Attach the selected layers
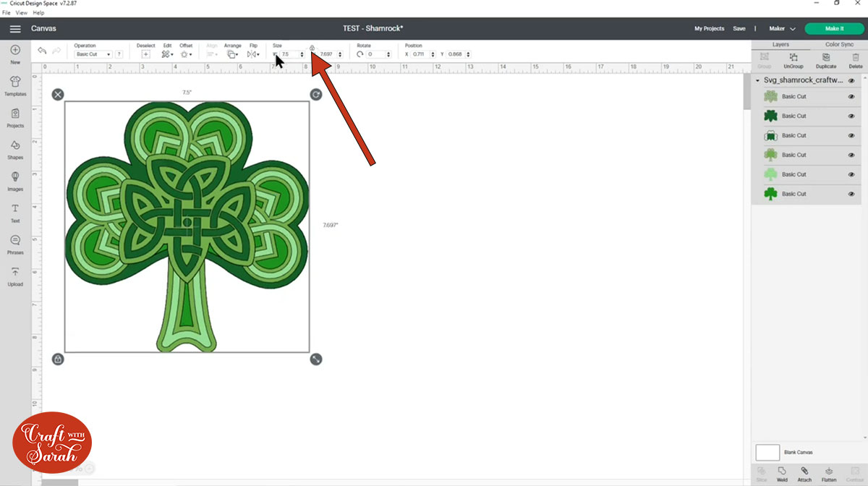Screen dimensions: 868x486 click(804, 474)
